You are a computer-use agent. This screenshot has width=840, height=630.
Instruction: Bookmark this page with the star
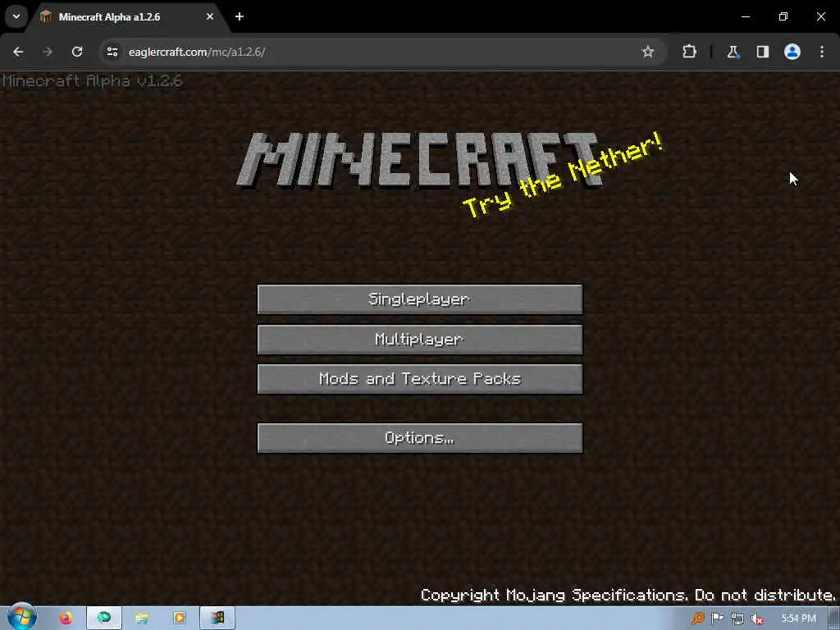click(x=648, y=52)
